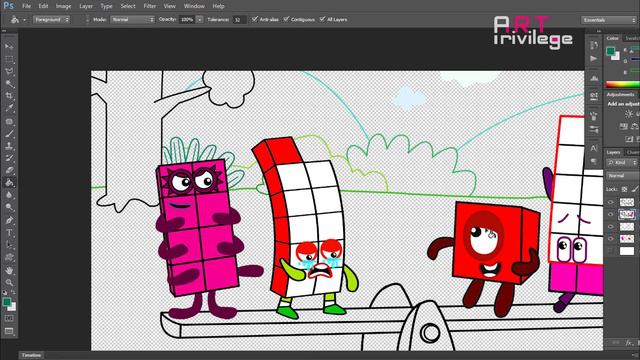Hide the topmost layer's eye icon
The image size is (640, 360).
click(611, 202)
